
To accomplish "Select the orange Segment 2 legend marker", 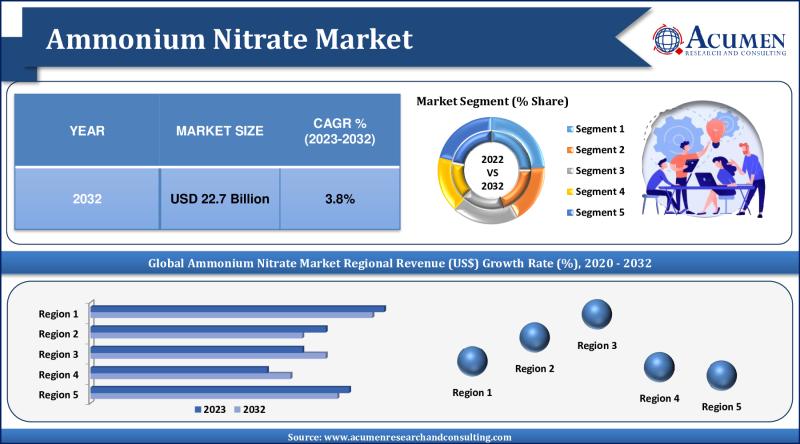I will pos(570,150).
